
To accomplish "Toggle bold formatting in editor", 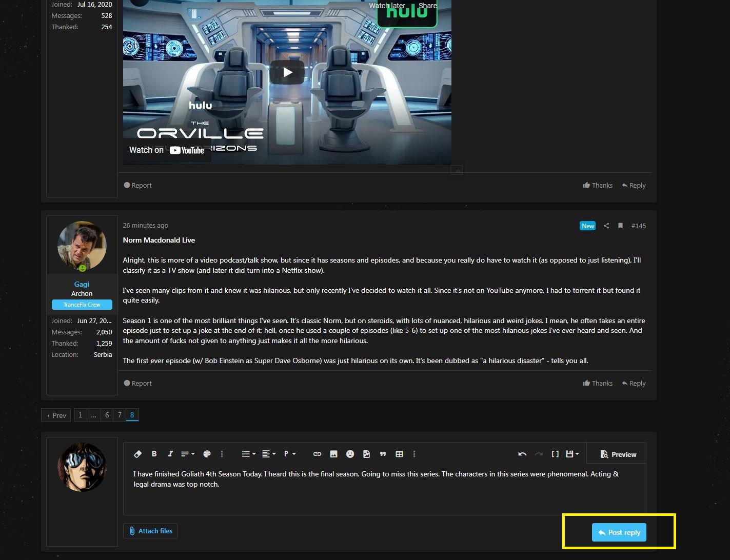I will [154, 454].
